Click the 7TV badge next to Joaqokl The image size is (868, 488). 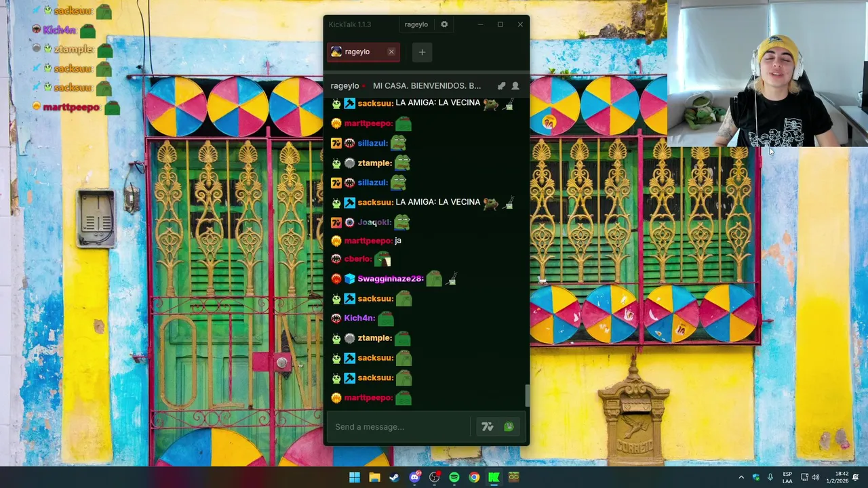click(336, 222)
